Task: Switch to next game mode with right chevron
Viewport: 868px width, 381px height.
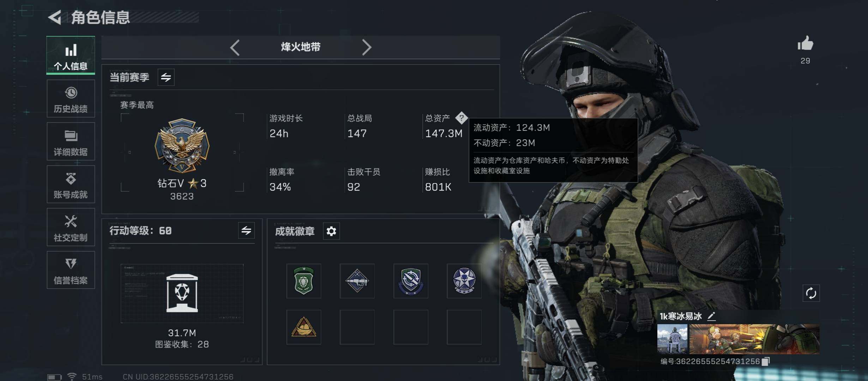Action: (367, 47)
